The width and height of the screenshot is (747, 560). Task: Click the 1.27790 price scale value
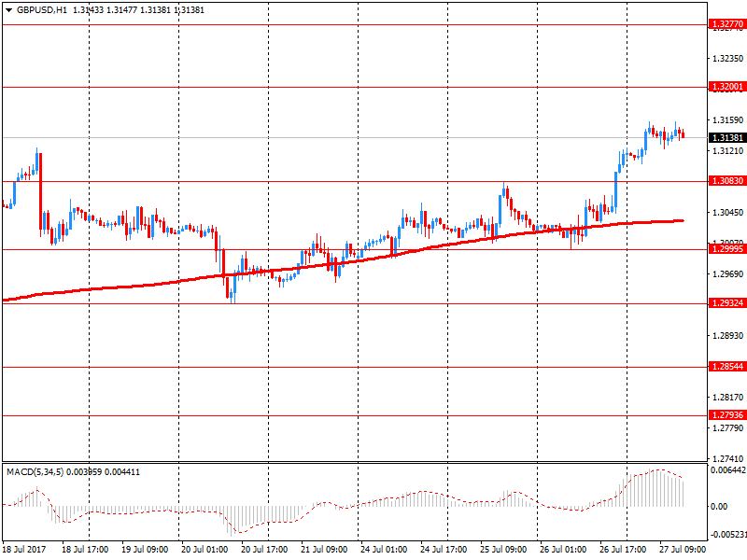(x=728, y=428)
